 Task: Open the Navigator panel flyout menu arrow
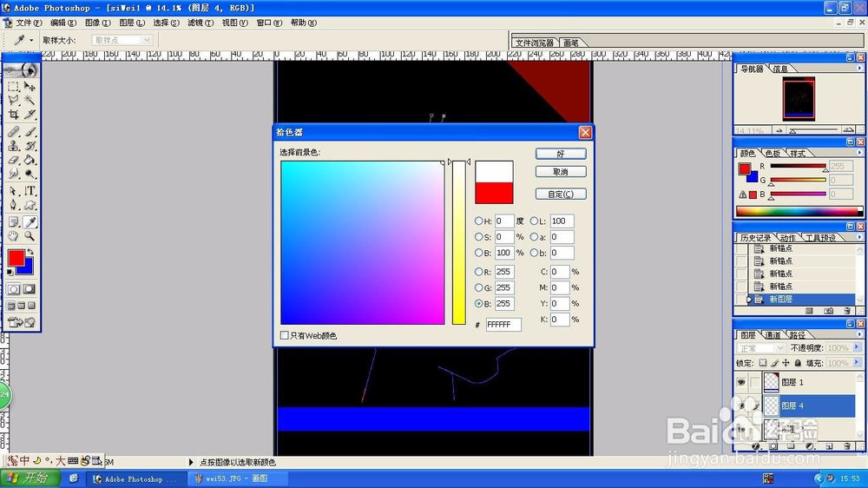859,68
